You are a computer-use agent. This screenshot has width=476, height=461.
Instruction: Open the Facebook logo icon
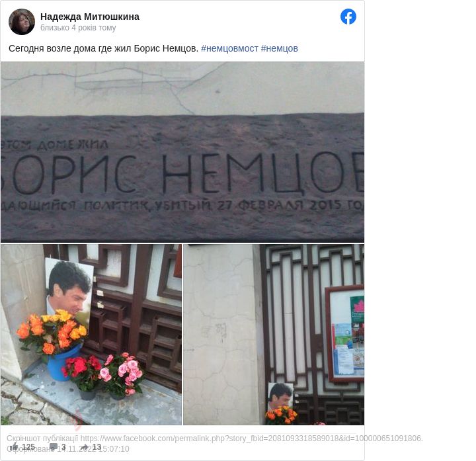(x=348, y=17)
